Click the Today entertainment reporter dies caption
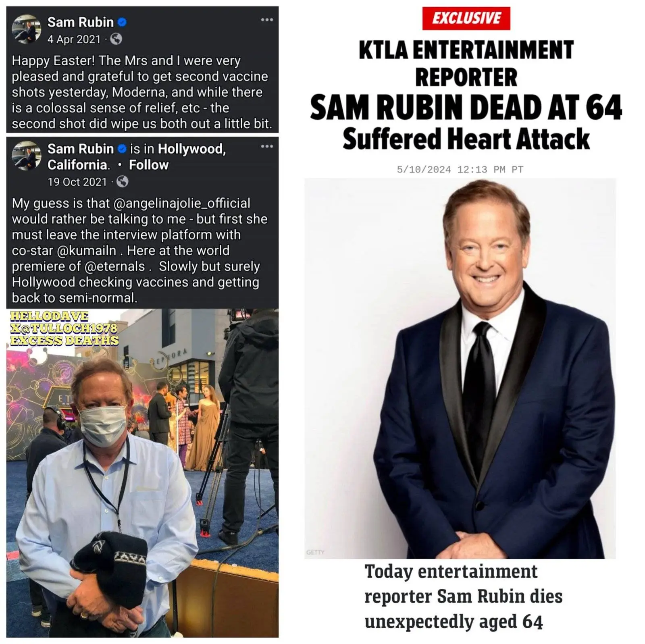This screenshot has height=644, width=645. coord(463,596)
